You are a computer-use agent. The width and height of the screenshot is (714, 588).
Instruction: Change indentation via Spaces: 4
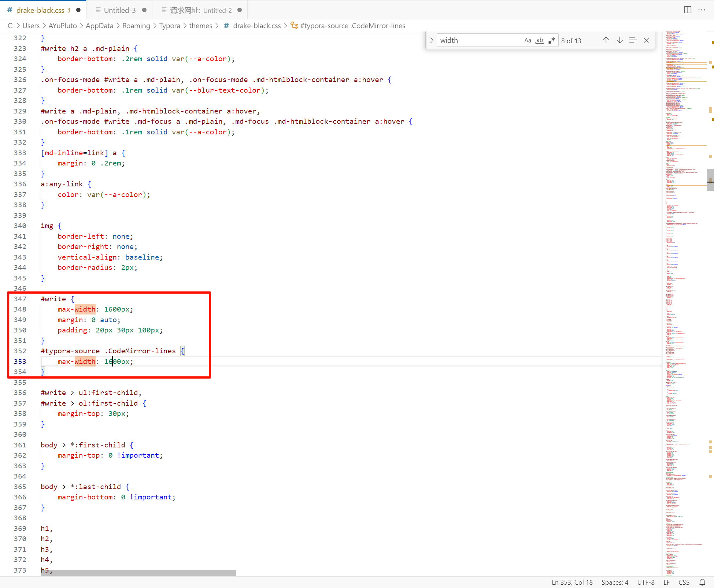(x=615, y=583)
